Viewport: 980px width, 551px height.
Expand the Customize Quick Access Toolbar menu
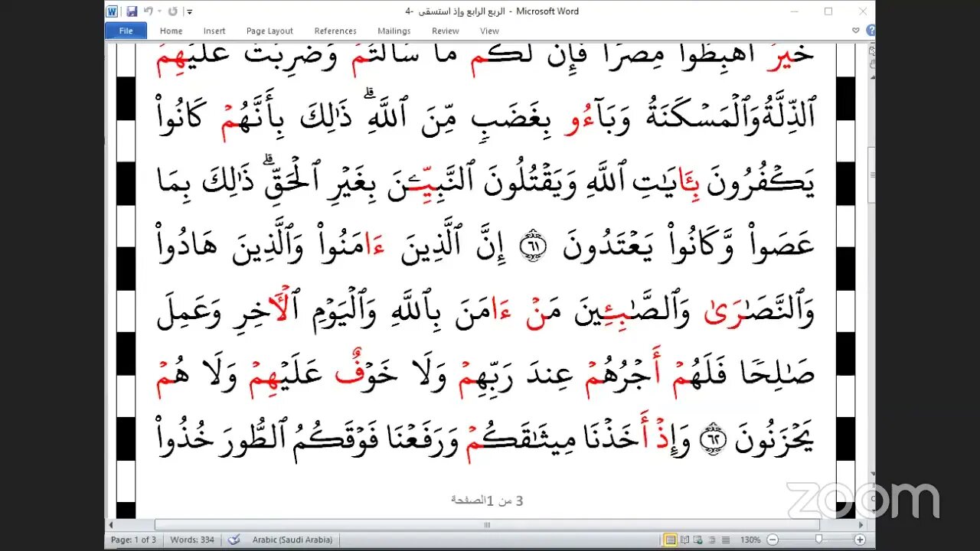tap(190, 12)
